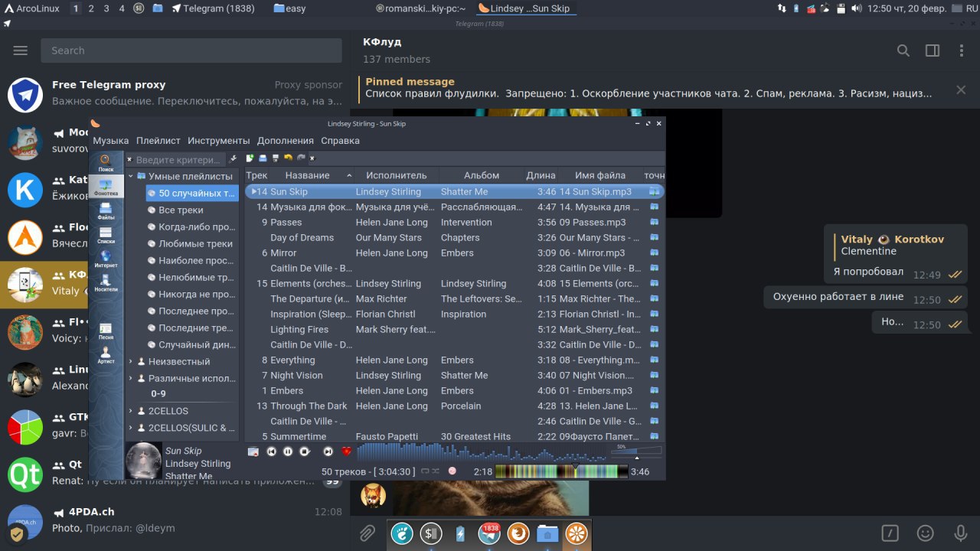Image resolution: width=980 pixels, height=551 pixels.
Task: Select the Фонотека library sidebar icon
Action: (106, 187)
